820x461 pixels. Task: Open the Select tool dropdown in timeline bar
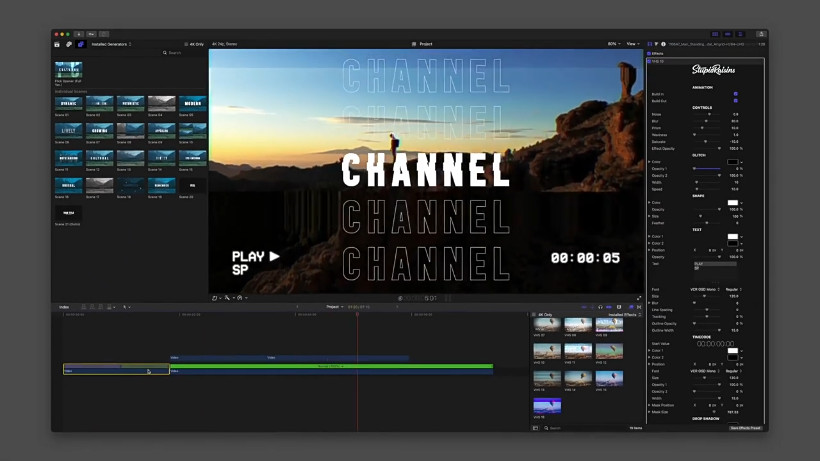coord(127,307)
